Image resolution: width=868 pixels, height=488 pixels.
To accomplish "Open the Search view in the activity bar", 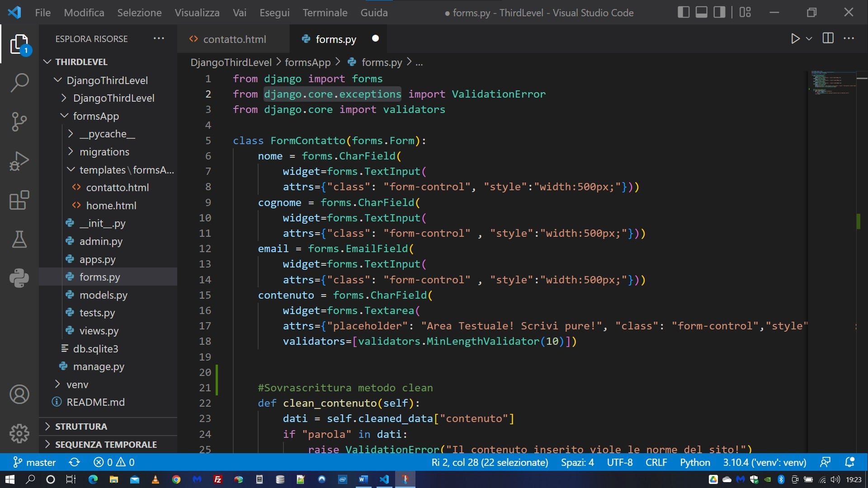I will pos(19,83).
